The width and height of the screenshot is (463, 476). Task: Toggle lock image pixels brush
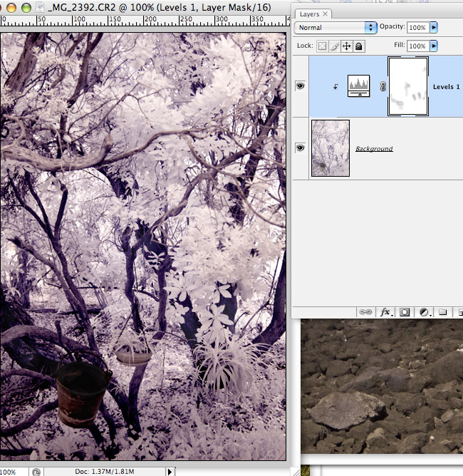pyautogui.click(x=334, y=46)
